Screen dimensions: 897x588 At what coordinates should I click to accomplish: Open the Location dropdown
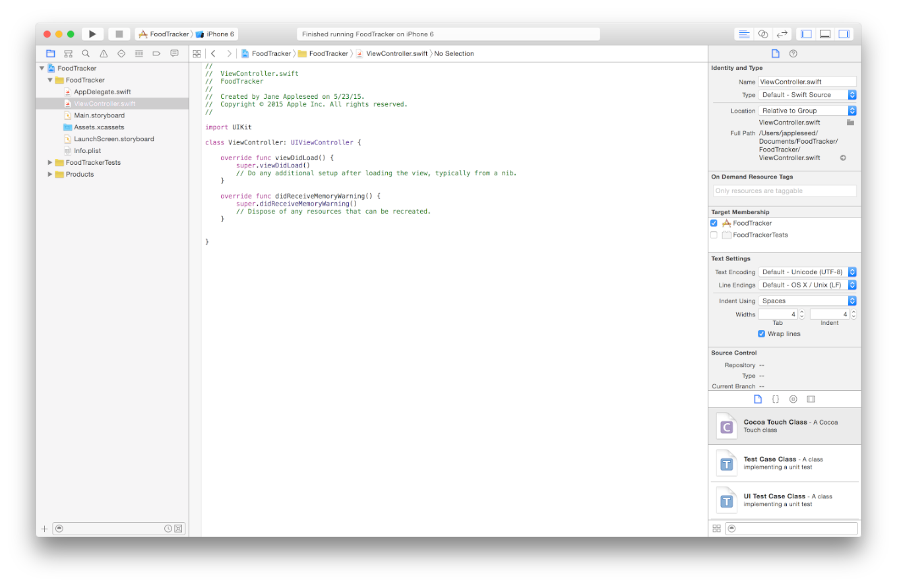tap(807, 111)
